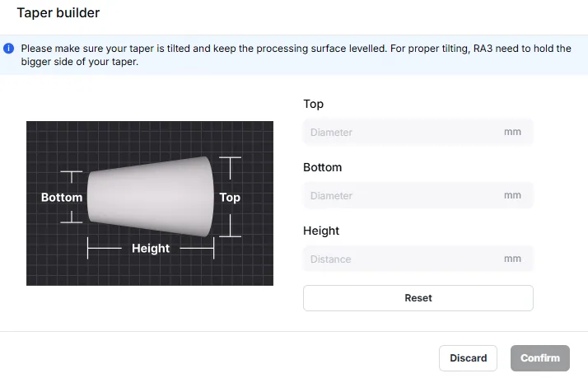Focus the Bottom diameter input field
The width and height of the screenshot is (588, 378).
click(418, 195)
